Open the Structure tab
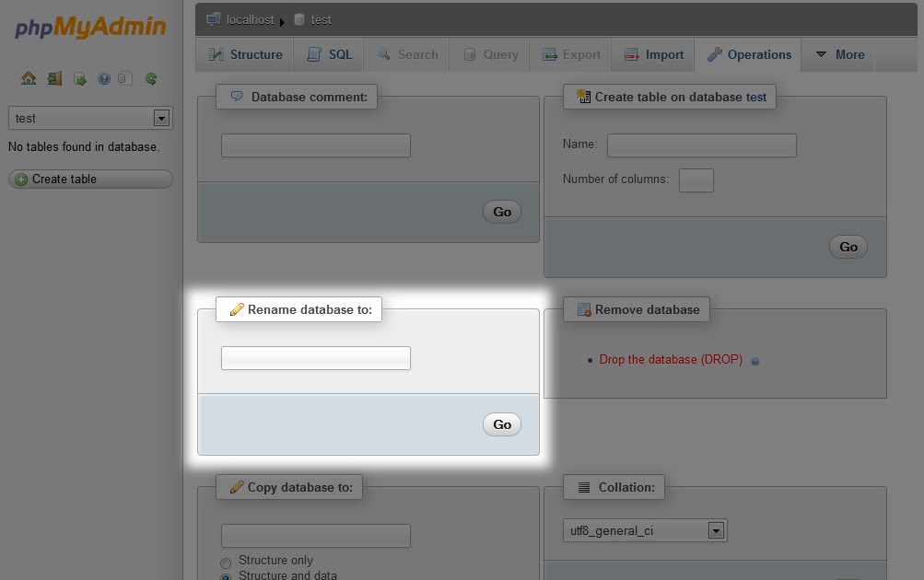 click(x=245, y=54)
